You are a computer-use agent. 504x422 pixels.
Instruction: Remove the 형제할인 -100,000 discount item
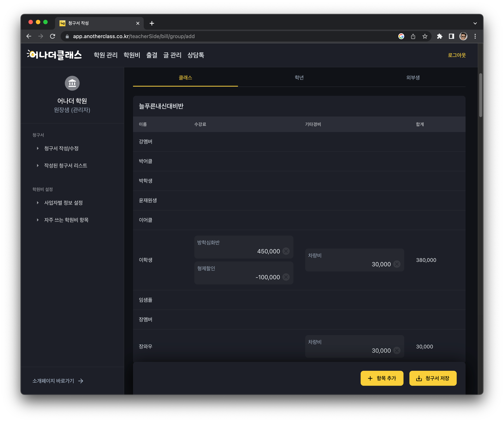(286, 277)
